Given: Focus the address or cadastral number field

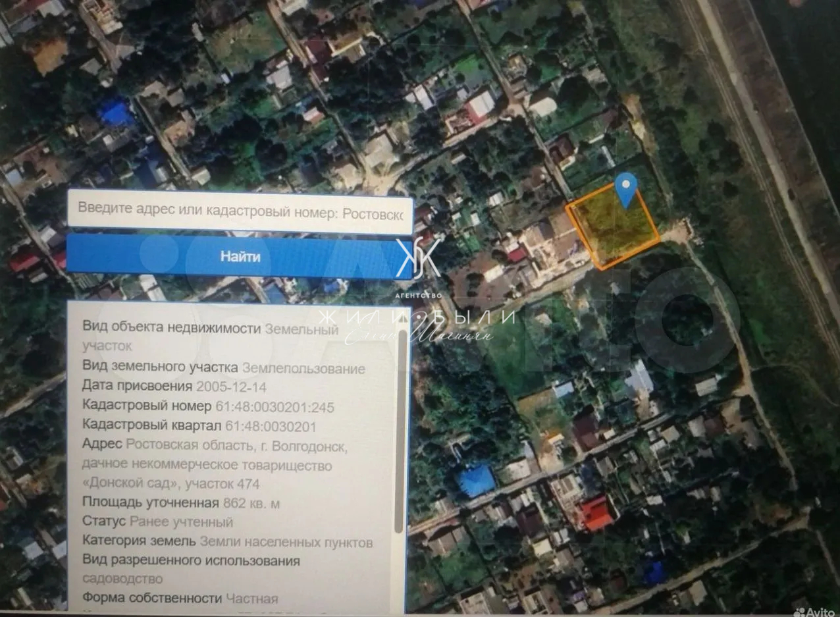Looking at the screenshot, I should (240, 212).
